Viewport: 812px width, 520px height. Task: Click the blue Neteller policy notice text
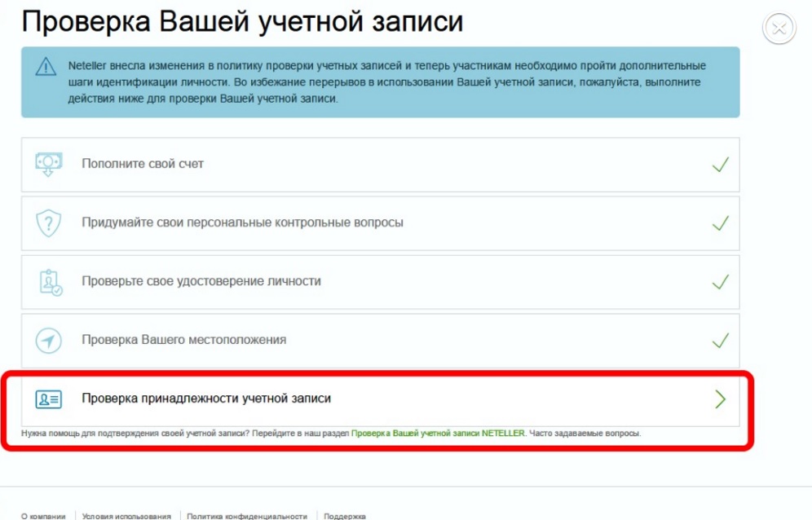coord(386,82)
